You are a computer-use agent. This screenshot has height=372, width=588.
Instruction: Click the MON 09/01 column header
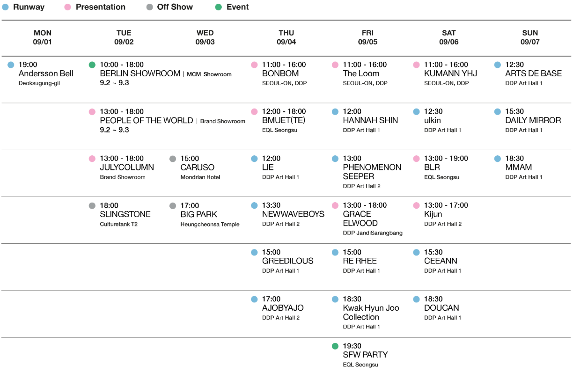pos(43,37)
